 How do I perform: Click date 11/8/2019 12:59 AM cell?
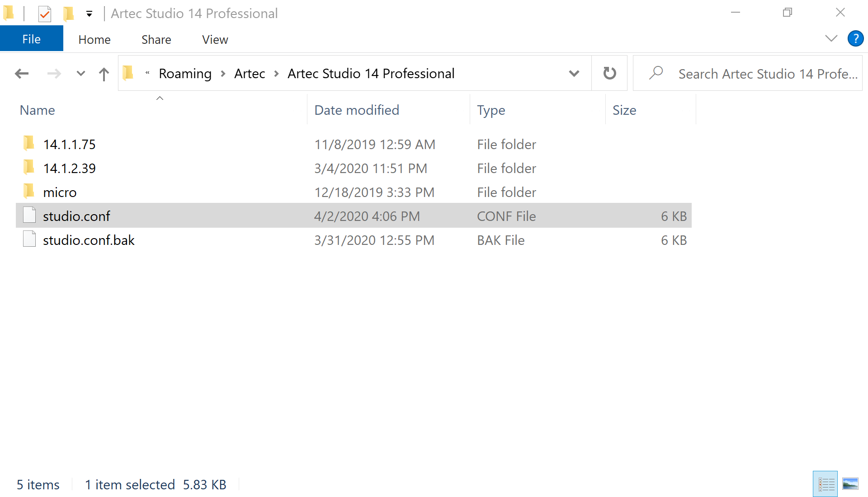(375, 145)
